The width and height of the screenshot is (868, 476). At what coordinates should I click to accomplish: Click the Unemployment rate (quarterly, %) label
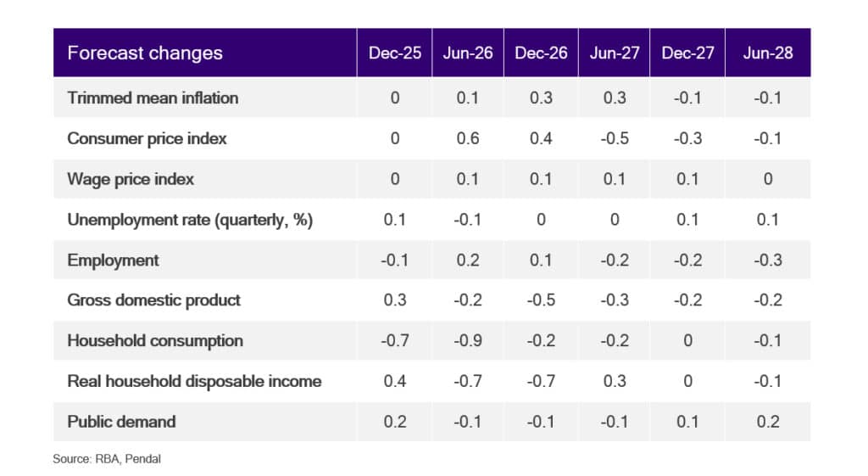(x=190, y=220)
